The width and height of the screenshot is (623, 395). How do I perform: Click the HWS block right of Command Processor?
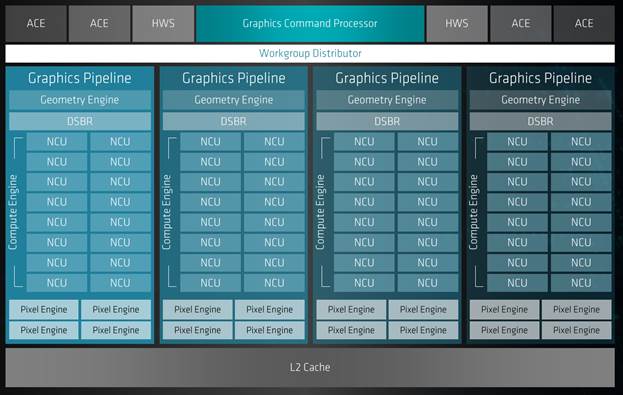coord(457,23)
